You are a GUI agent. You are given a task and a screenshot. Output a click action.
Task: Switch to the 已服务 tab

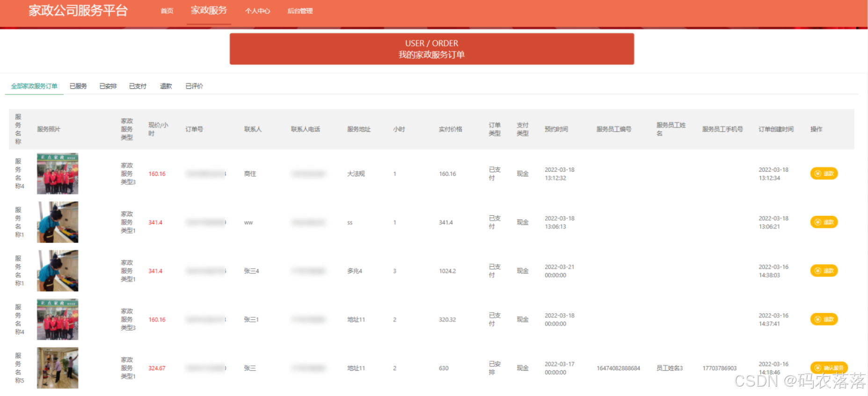(x=78, y=86)
